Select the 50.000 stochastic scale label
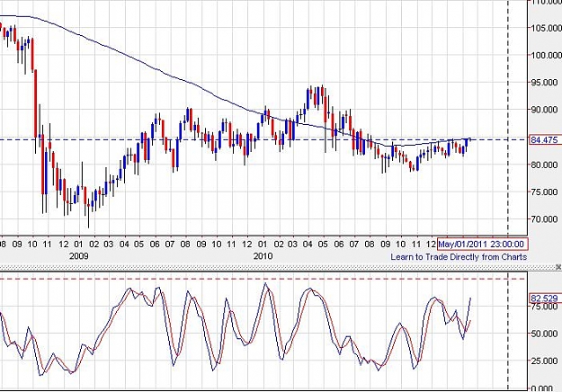Viewport: 562px width, 392px height. pyautogui.click(x=545, y=334)
